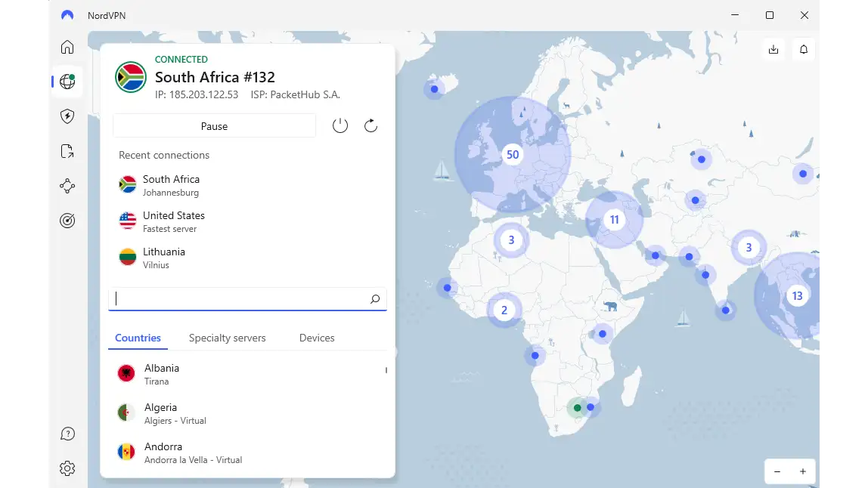Zoom in with the map plus control
868x488 pixels.
click(x=804, y=471)
